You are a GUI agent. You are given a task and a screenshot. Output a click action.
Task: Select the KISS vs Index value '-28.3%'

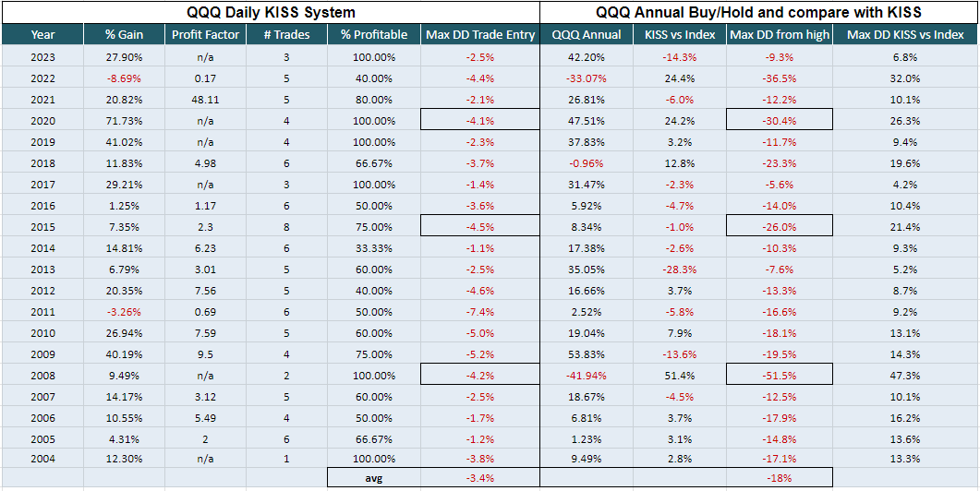[x=680, y=269]
